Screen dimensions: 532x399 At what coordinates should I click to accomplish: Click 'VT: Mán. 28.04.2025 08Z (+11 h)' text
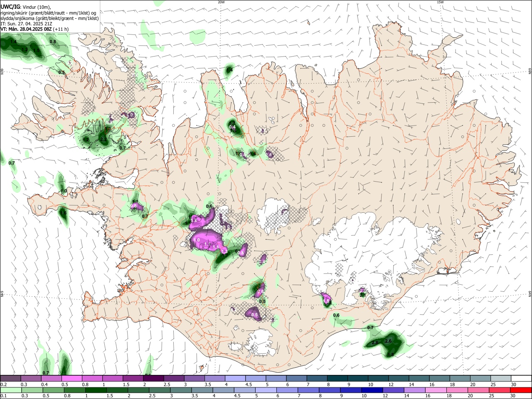(x=35, y=29)
